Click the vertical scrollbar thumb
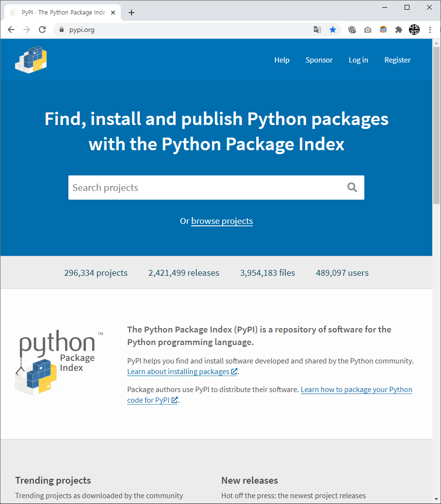Viewport: 441px width, 504px height. (x=436, y=126)
